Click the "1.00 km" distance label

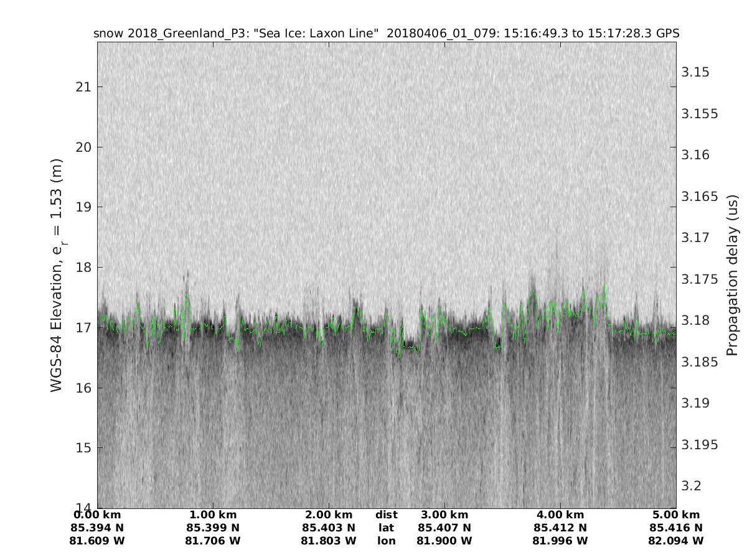click(213, 515)
